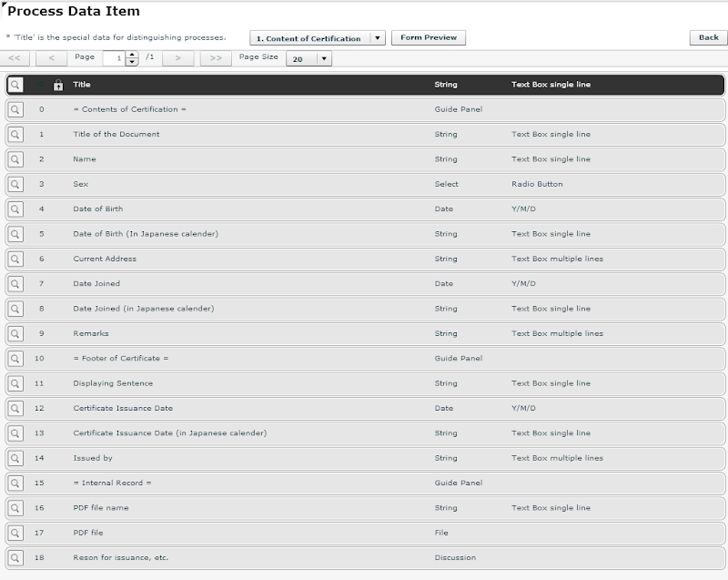This screenshot has height=580, width=728.
Task: Increase page number with up stepper arrow
Action: 132,55
